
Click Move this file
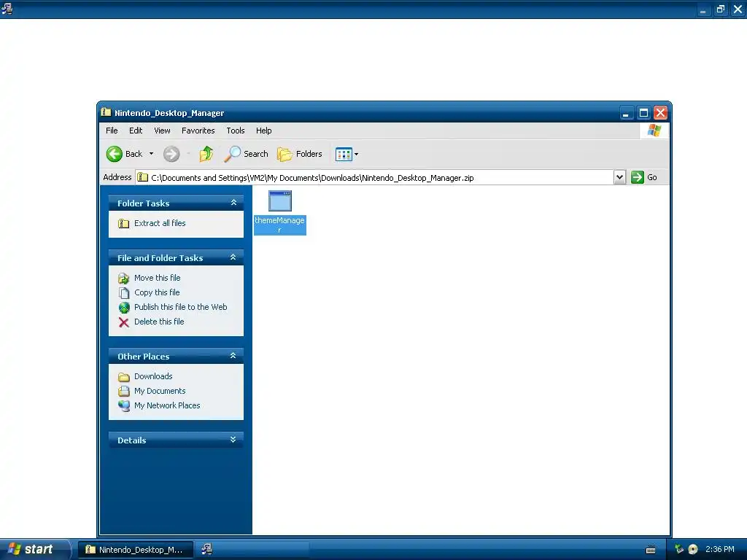click(x=158, y=278)
